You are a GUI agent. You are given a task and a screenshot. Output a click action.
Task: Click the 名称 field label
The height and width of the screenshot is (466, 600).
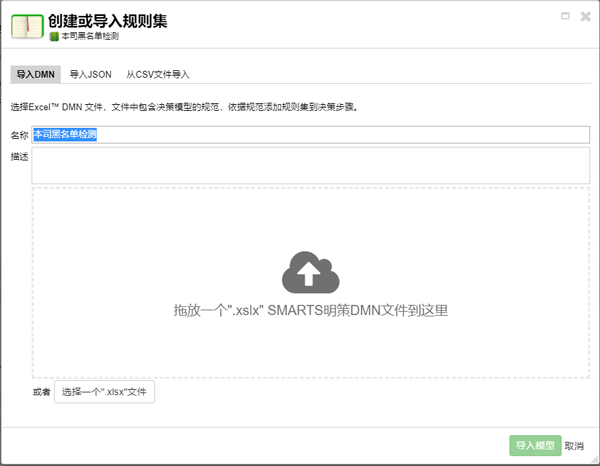click(19, 135)
